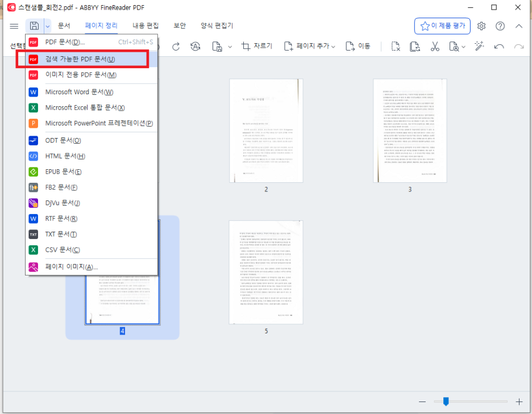Save as Microsoft Excel 통합 문서
This screenshot has height=414, width=532.
coord(92,107)
